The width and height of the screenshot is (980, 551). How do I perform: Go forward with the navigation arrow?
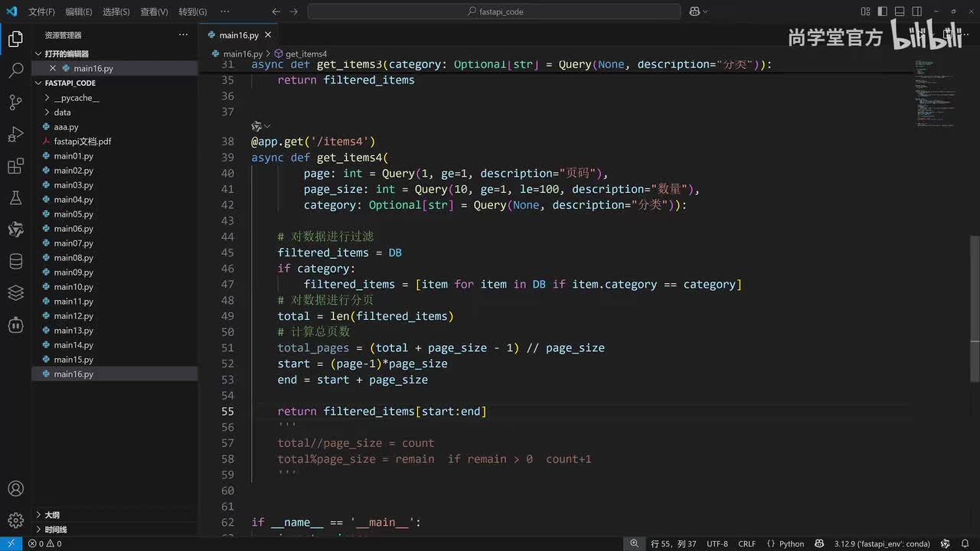[295, 11]
